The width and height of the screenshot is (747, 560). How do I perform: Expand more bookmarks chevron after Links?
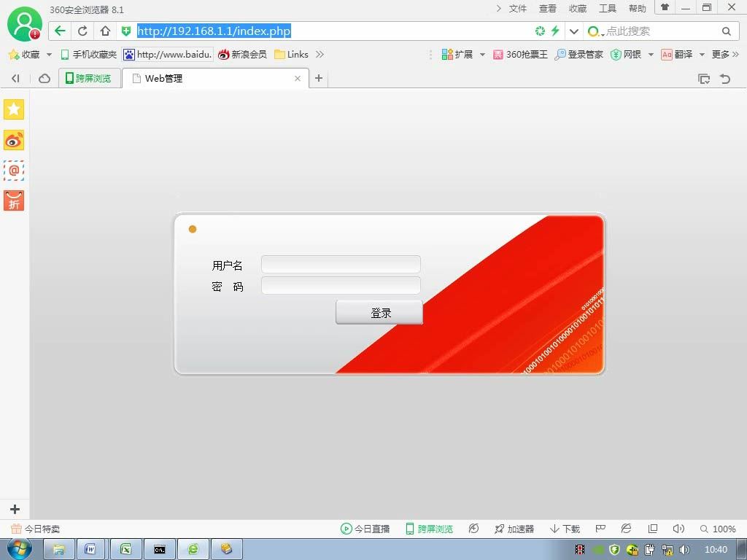coord(320,54)
